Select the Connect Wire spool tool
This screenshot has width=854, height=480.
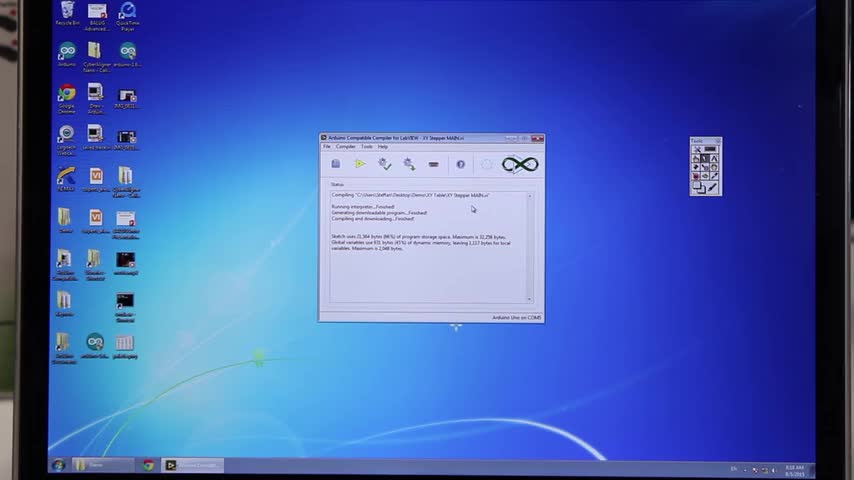click(696, 167)
